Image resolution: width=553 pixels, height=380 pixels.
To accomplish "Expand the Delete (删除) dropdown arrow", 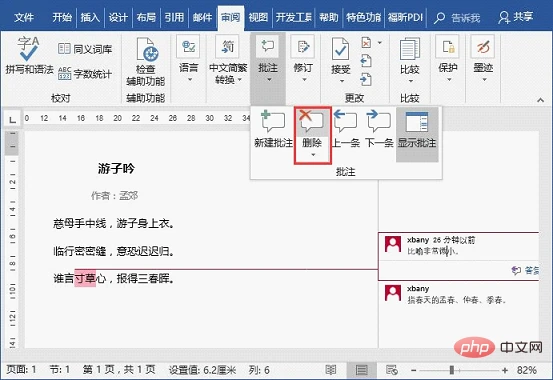I will tap(313, 155).
